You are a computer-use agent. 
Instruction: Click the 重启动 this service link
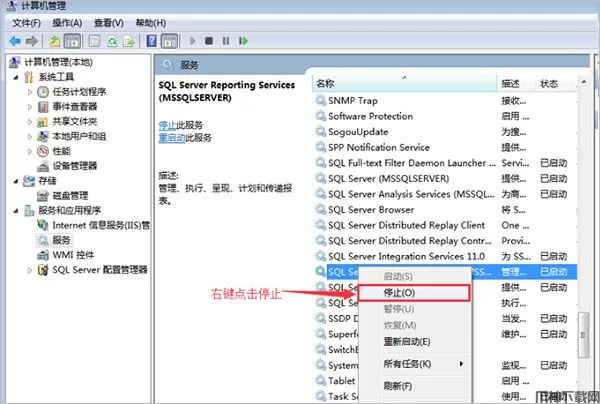coord(172,138)
